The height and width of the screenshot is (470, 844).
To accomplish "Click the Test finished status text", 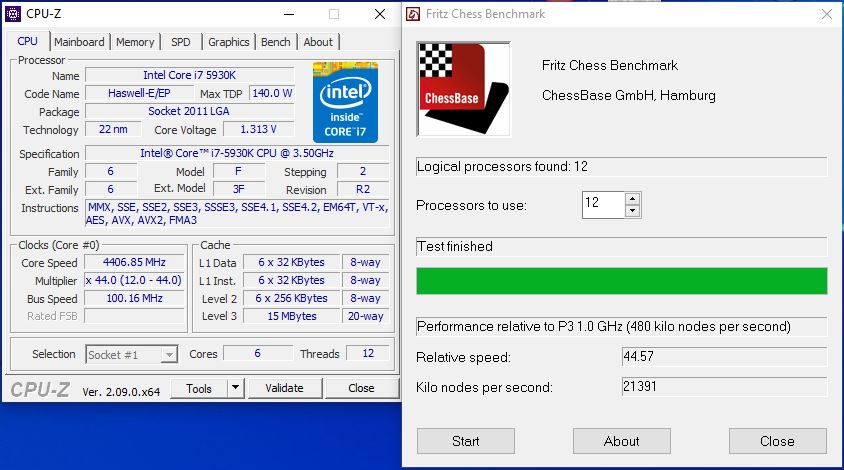I will click(455, 247).
